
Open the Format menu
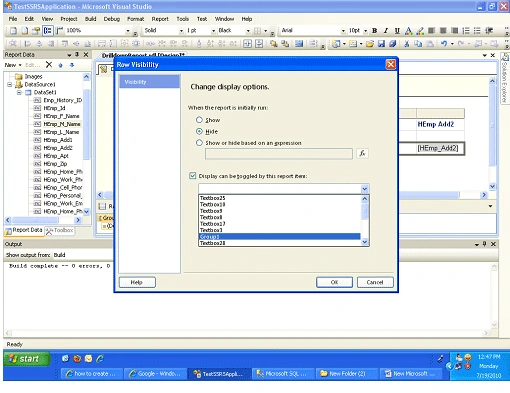coord(136,19)
